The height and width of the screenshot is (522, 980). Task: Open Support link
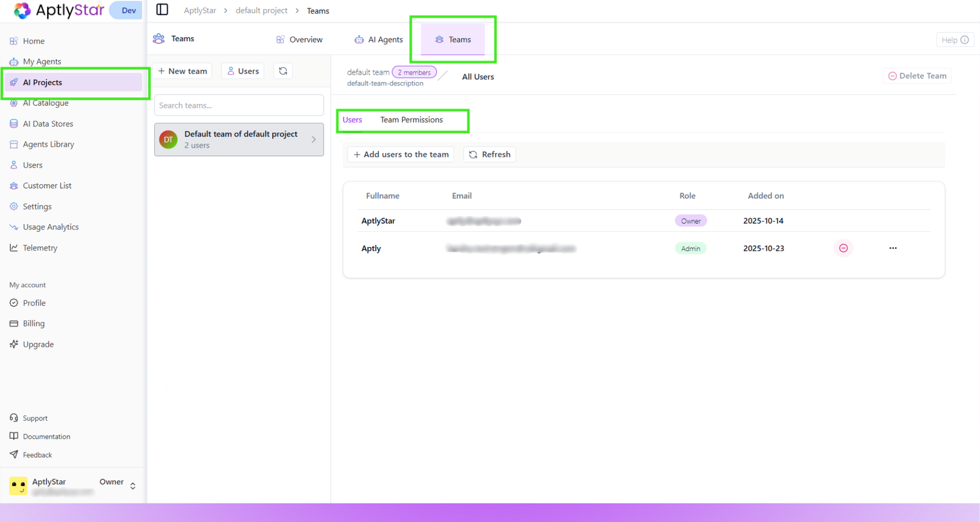click(35, 418)
